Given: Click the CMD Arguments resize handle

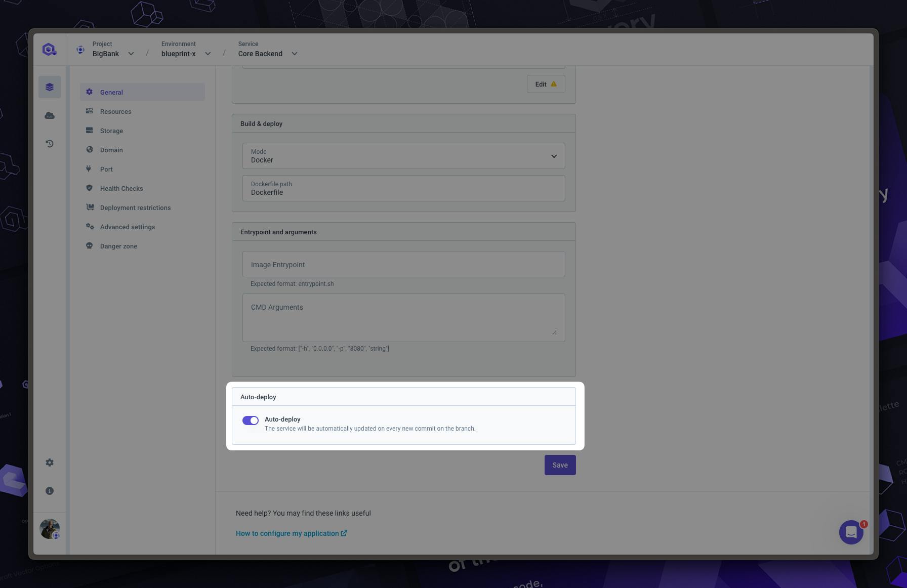Looking at the screenshot, I should click(x=555, y=331).
